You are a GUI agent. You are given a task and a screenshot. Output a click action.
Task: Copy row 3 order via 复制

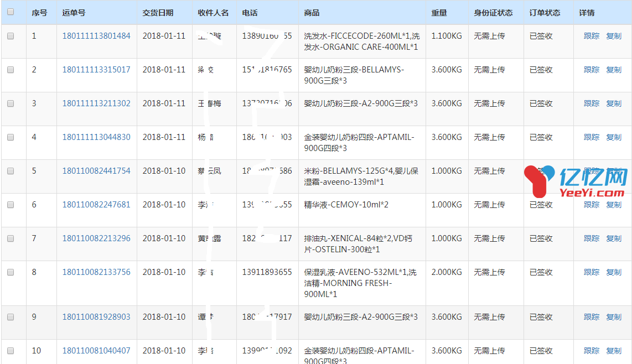pos(614,103)
